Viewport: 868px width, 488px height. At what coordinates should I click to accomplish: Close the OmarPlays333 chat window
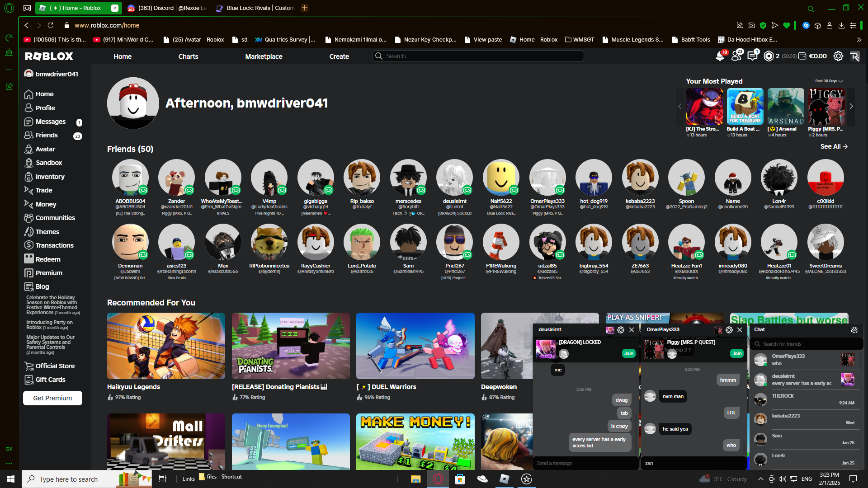point(740,330)
